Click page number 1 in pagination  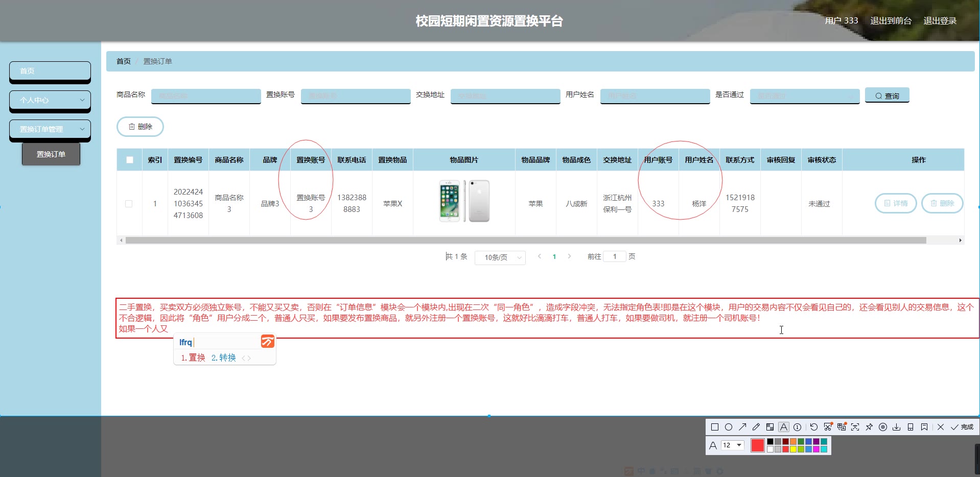[x=554, y=257]
